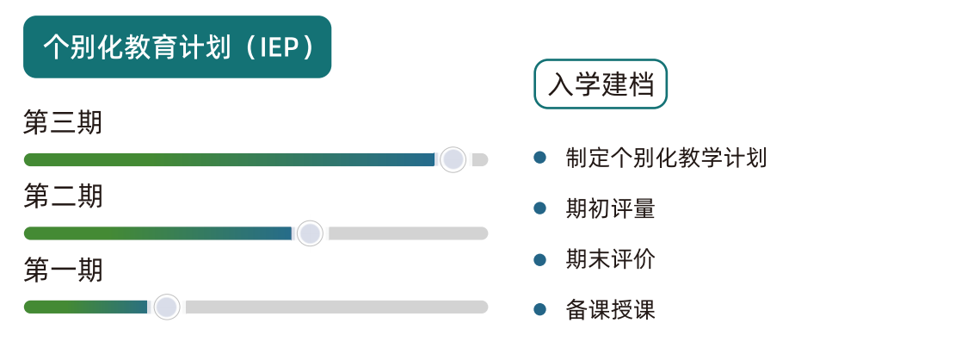980x354 pixels.
Task: Click the grey unfilled track of 第一期 slider
Action: click(337, 307)
